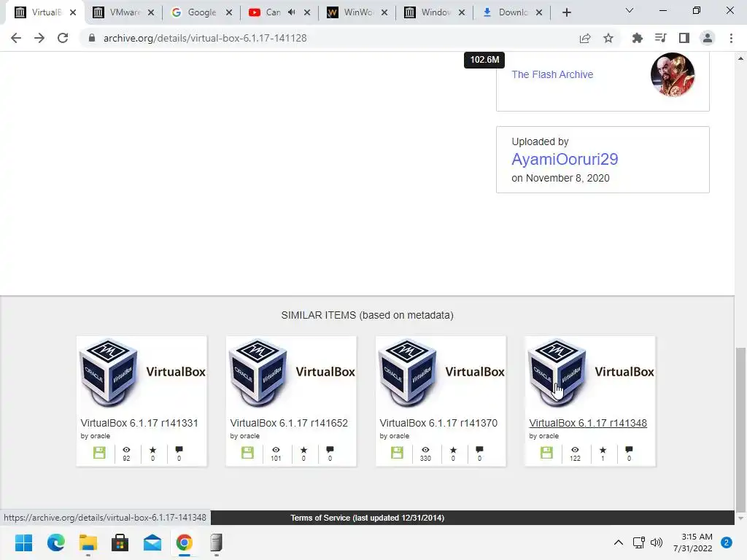Screen dimensions: 747x560
Task: Click the software floppy icon on r141370
Action: tap(397, 453)
